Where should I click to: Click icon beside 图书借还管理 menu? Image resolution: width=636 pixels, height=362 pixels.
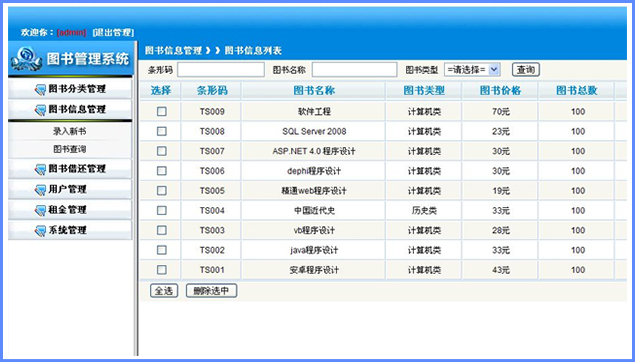pos(40,169)
